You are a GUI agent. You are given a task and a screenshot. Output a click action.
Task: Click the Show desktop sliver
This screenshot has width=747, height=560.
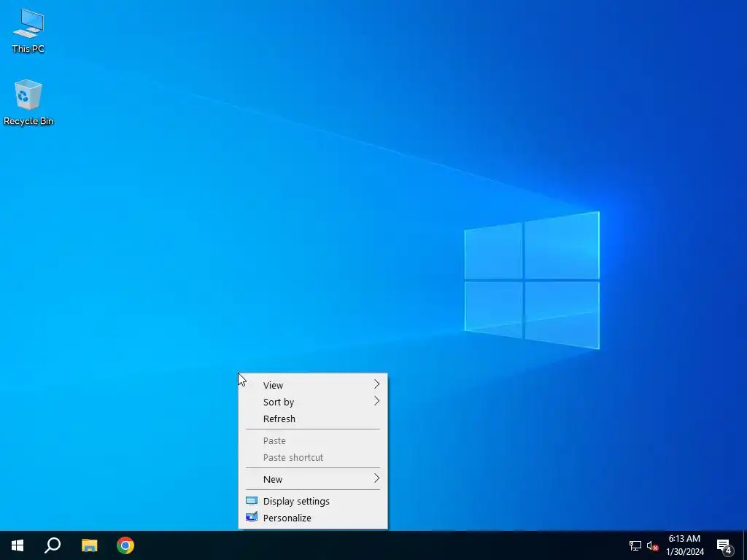745,545
